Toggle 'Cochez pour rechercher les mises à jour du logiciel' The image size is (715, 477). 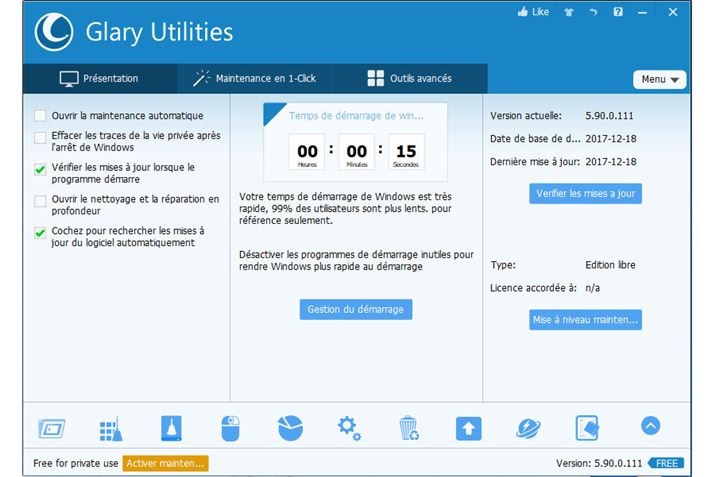[40, 233]
